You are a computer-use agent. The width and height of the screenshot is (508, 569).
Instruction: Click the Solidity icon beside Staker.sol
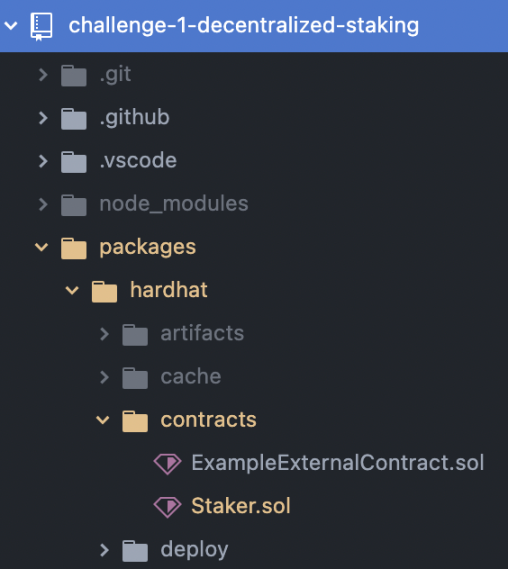(x=167, y=507)
